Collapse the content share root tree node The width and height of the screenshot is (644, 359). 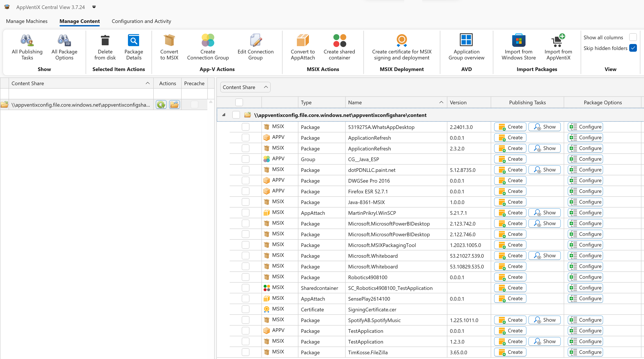(224, 115)
